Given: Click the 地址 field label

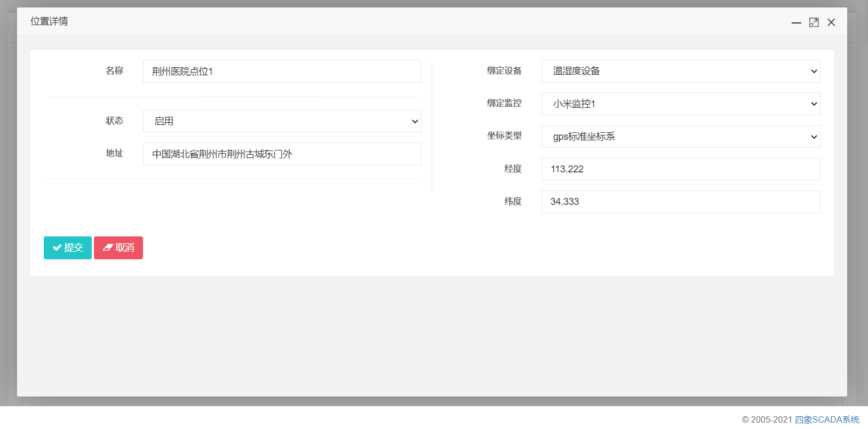Looking at the screenshot, I should tap(114, 153).
